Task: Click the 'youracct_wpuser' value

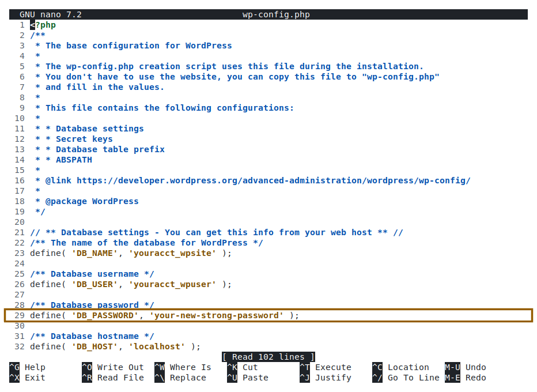Action: pyautogui.click(x=172, y=284)
